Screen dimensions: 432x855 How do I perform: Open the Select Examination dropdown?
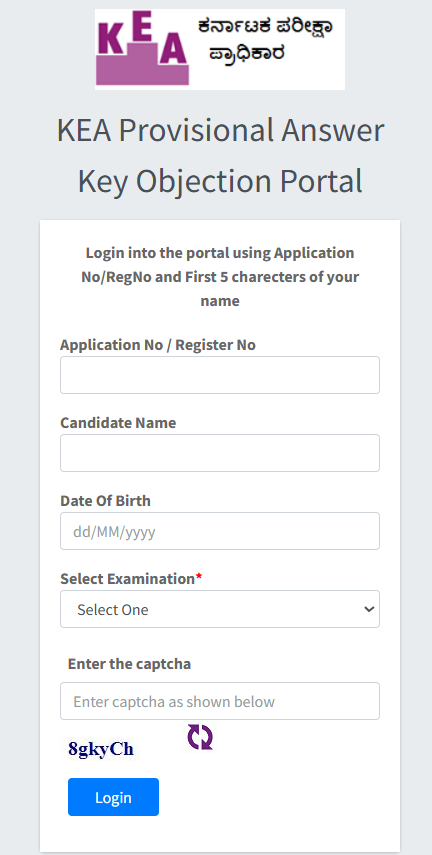point(220,609)
